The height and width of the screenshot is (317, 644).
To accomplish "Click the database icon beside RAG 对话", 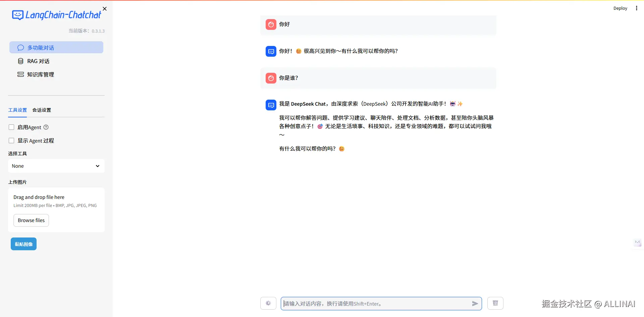I will click(x=20, y=61).
